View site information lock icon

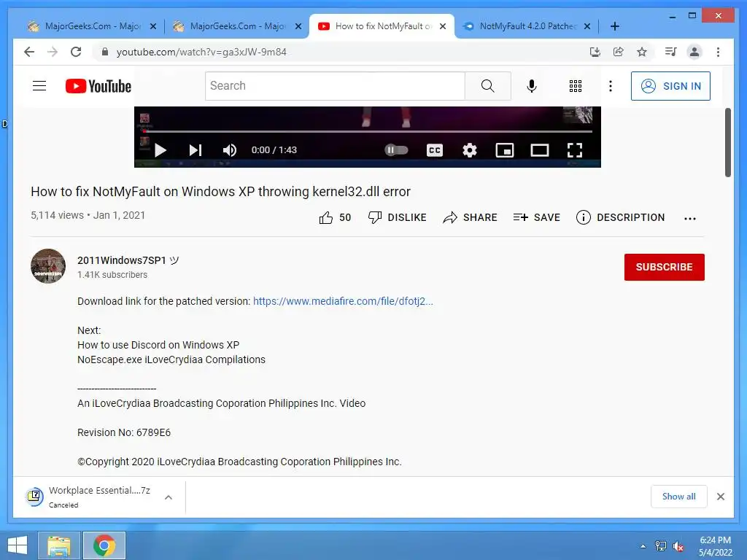pyautogui.click(x=105, y=52)
